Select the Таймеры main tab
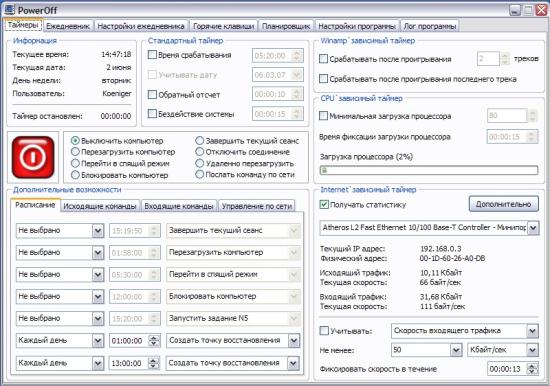Image resolution: width=550 pixels, height=386 pixels. pos(23,25)
